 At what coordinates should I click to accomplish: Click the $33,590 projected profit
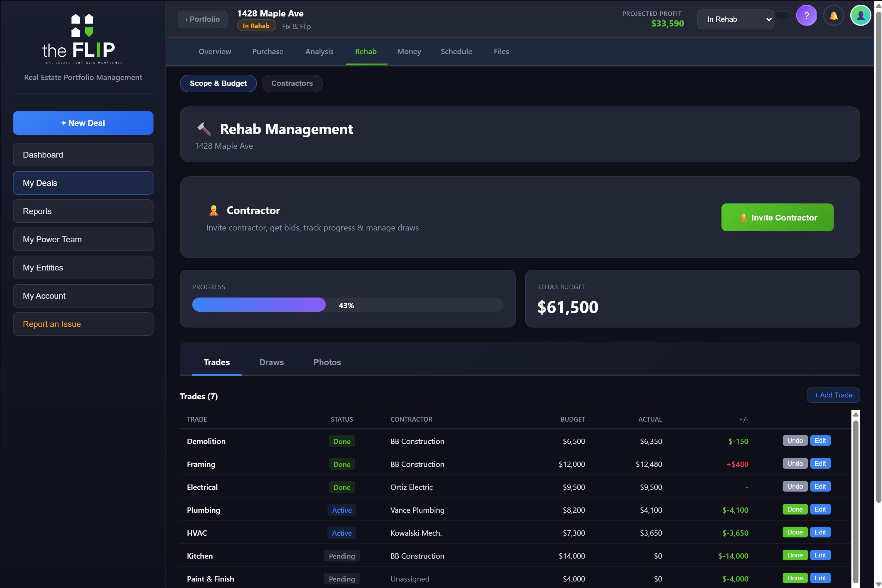coord(667,24)
